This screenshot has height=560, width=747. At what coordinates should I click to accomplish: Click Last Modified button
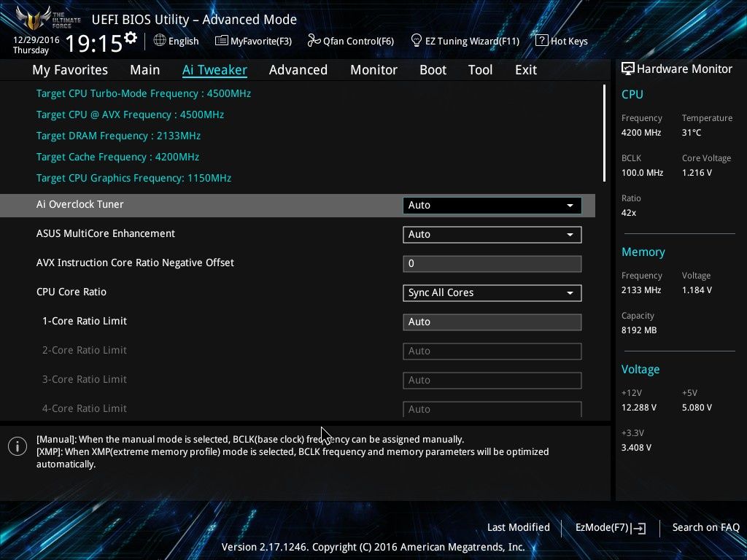click(519, 527)
